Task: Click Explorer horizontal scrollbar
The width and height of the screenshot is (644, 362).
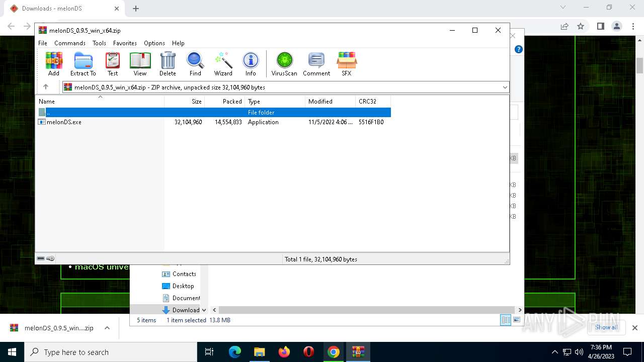Action: tap(367, 310)
